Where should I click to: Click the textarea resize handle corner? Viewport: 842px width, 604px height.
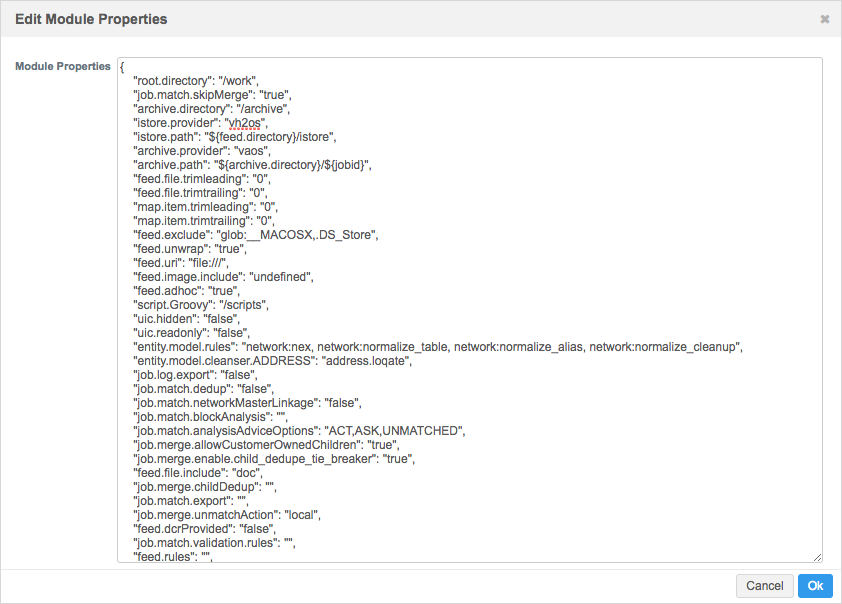817,557
